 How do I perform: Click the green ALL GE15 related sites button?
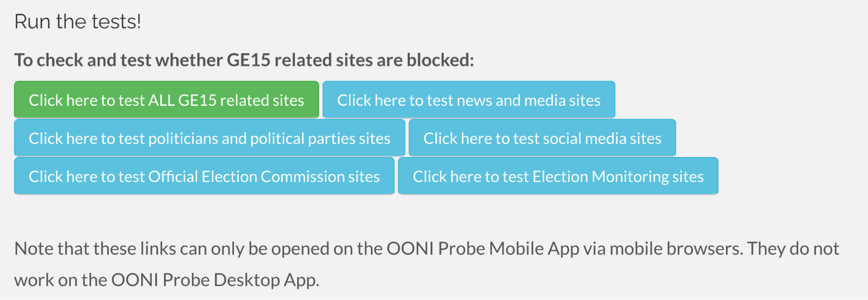click(x=166, y=100)
